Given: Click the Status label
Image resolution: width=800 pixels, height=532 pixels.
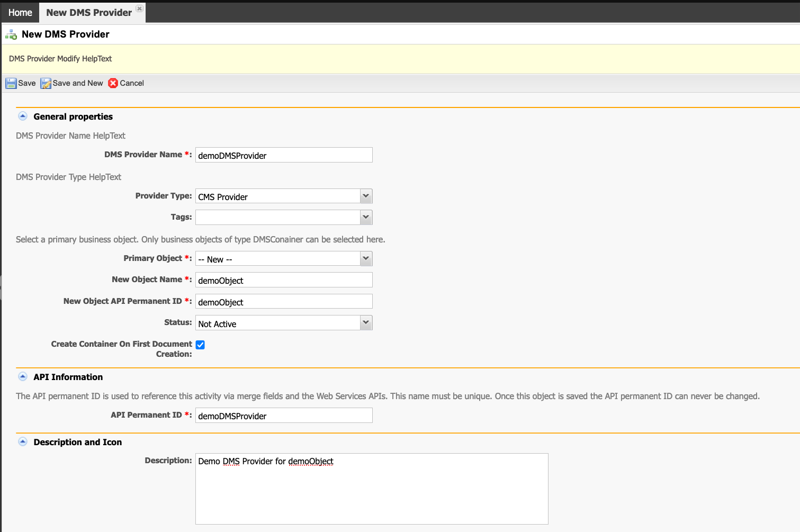Looking at the screenshot, I should (178, 322).
